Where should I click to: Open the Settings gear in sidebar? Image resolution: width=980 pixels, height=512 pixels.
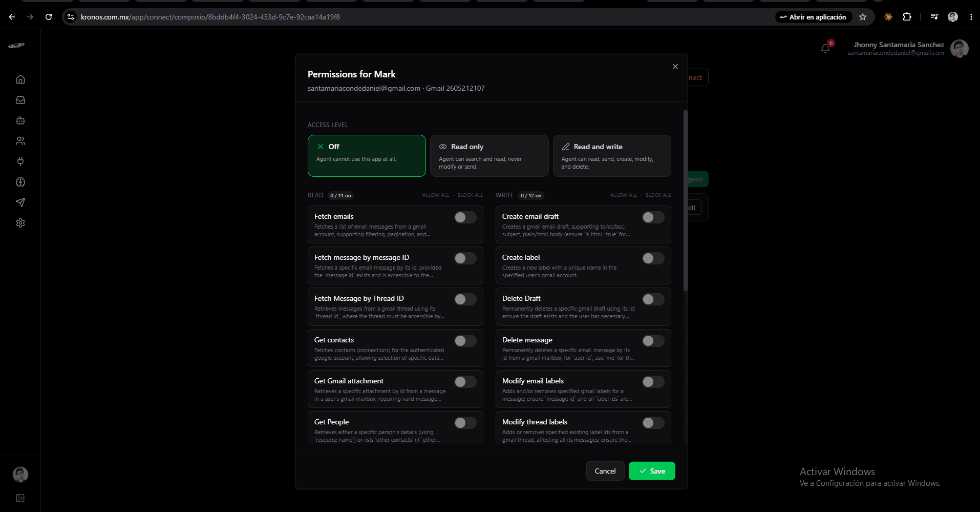(20, 223)
